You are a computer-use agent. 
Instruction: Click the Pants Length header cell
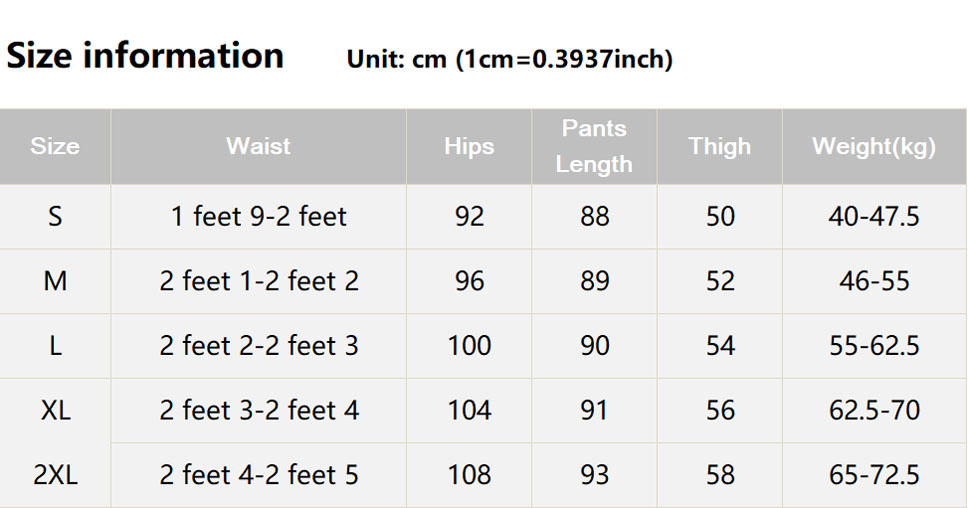point(594,146)
